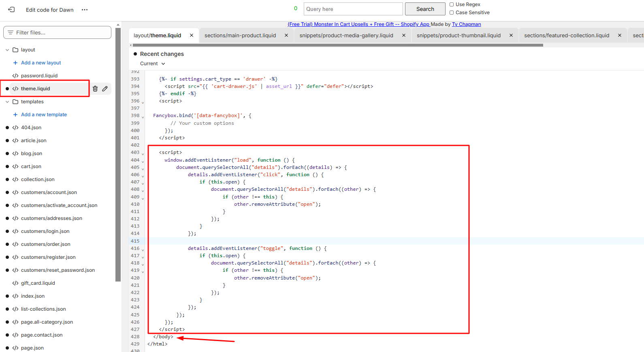644x352 pixels.
Task: Click Add a new template
Action: coord(44,115)
